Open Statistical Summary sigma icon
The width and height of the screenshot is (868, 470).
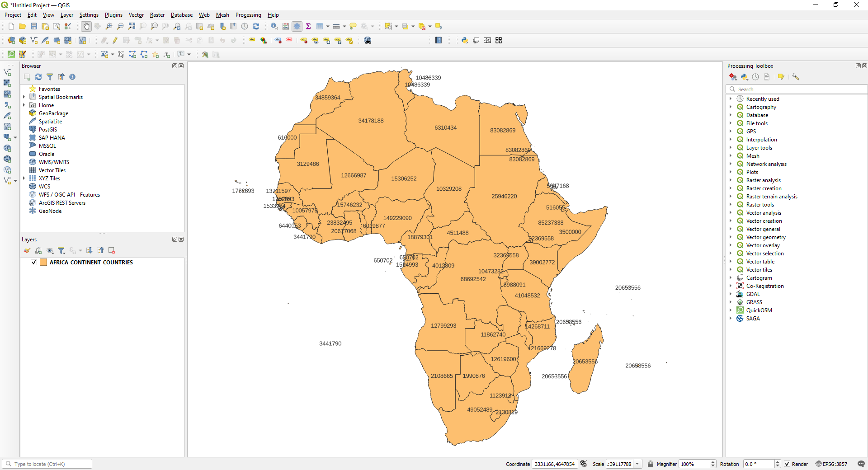point(308,27)
